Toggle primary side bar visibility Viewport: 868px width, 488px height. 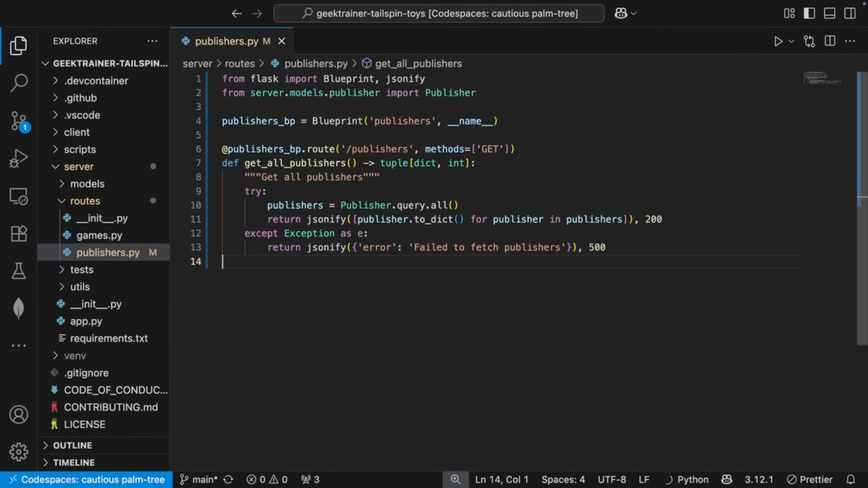point(809,14)
